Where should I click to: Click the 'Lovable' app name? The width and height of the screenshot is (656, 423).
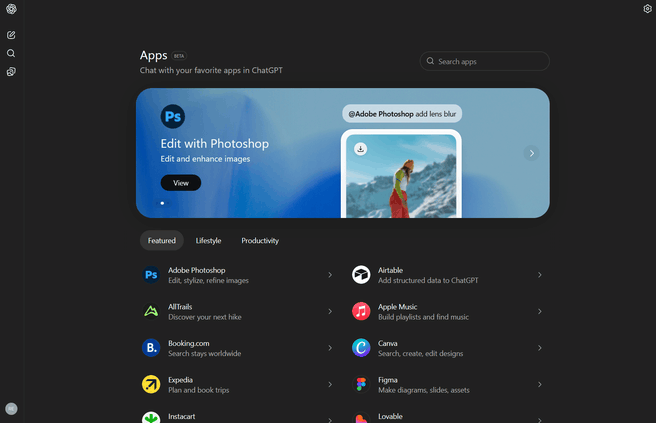(x=390, y=416)
